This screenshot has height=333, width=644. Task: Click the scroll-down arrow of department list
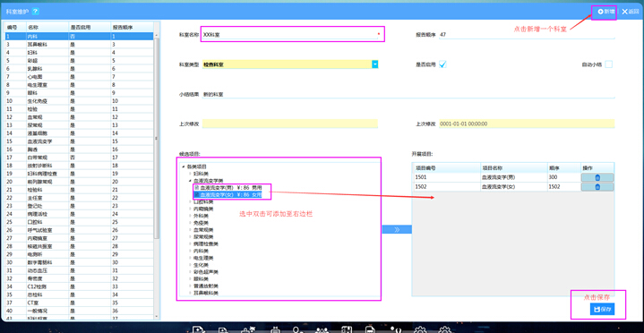(x=156, y=317)
